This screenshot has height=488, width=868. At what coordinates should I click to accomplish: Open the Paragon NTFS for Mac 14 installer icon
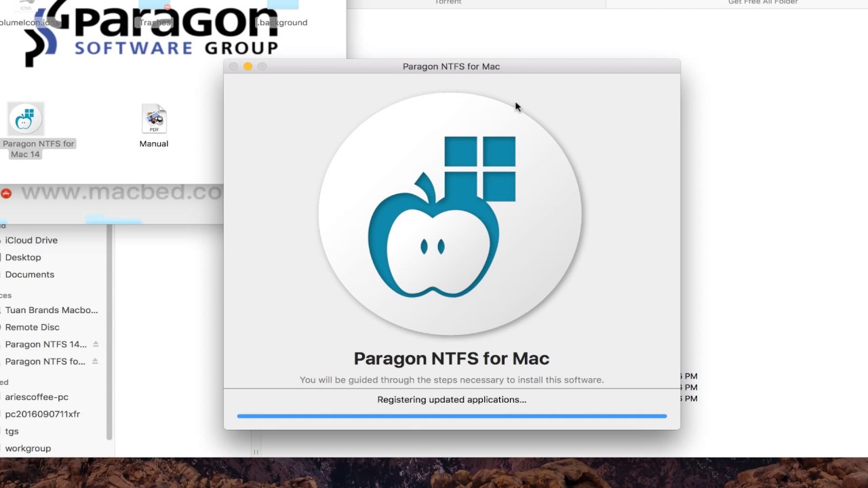[x=25, y=120]
